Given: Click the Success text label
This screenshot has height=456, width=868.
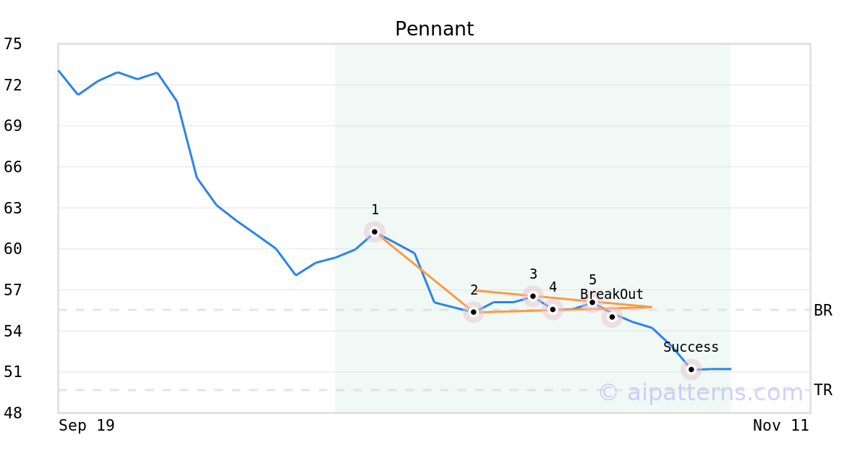Looking at the screenshot, I should pyautogui.click(x=691, y=347).
